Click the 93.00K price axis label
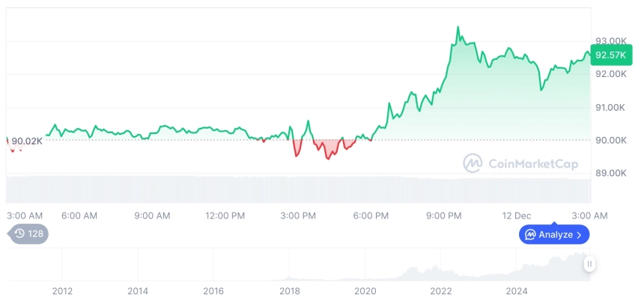Viewport: 644px width, 300px height. click(x=610, y=40)
